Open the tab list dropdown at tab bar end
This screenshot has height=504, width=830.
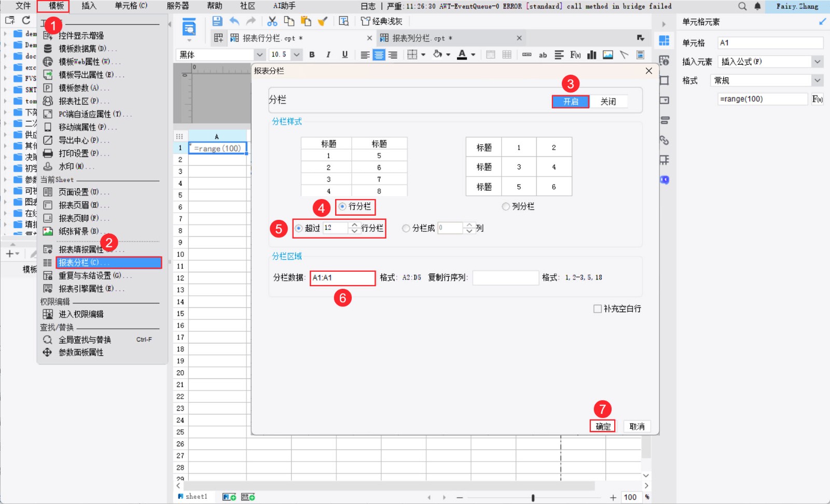click(x=641, y=38)
